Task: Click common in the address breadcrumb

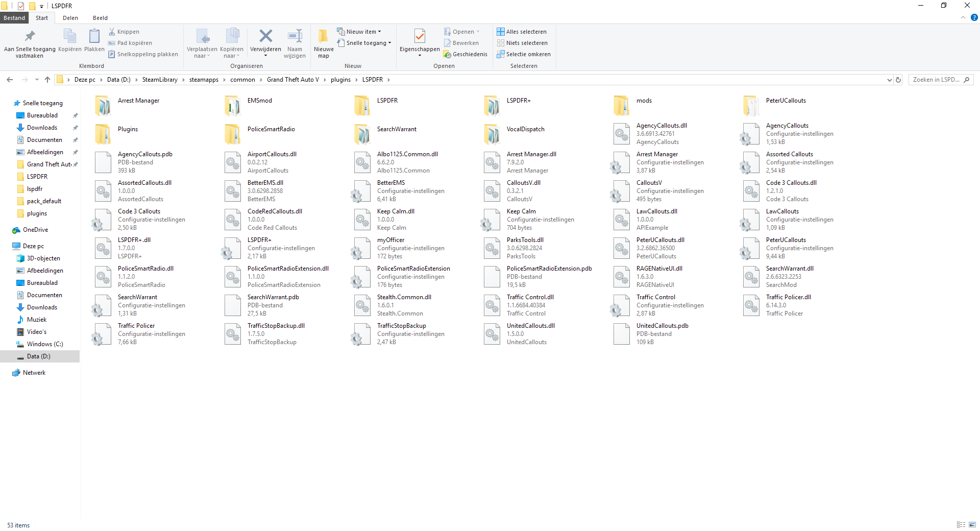Action: tap(242, 80)
